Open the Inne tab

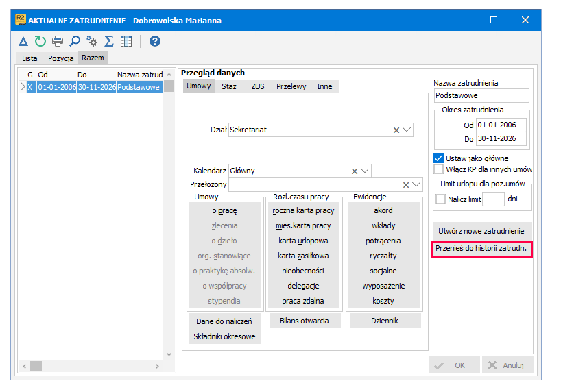(324, 86)
